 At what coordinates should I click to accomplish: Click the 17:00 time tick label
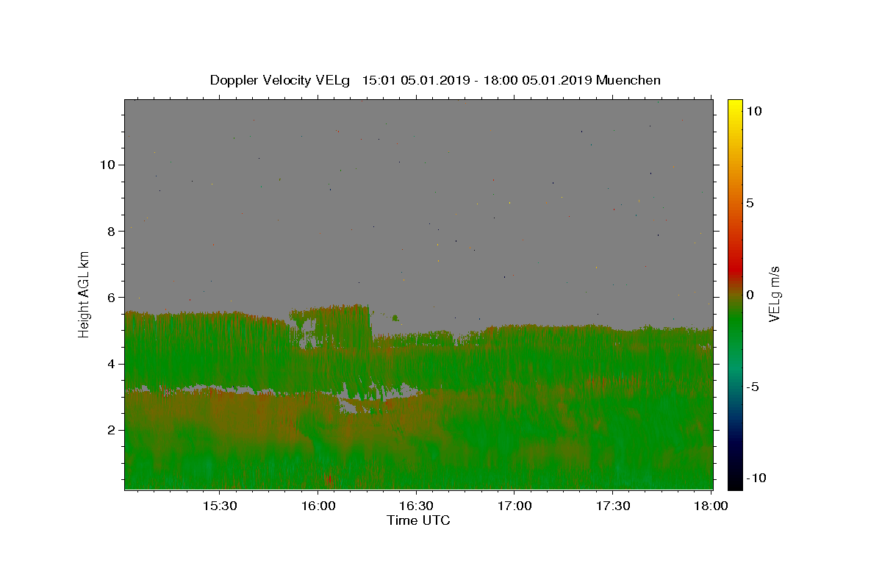tap(515, 506)
